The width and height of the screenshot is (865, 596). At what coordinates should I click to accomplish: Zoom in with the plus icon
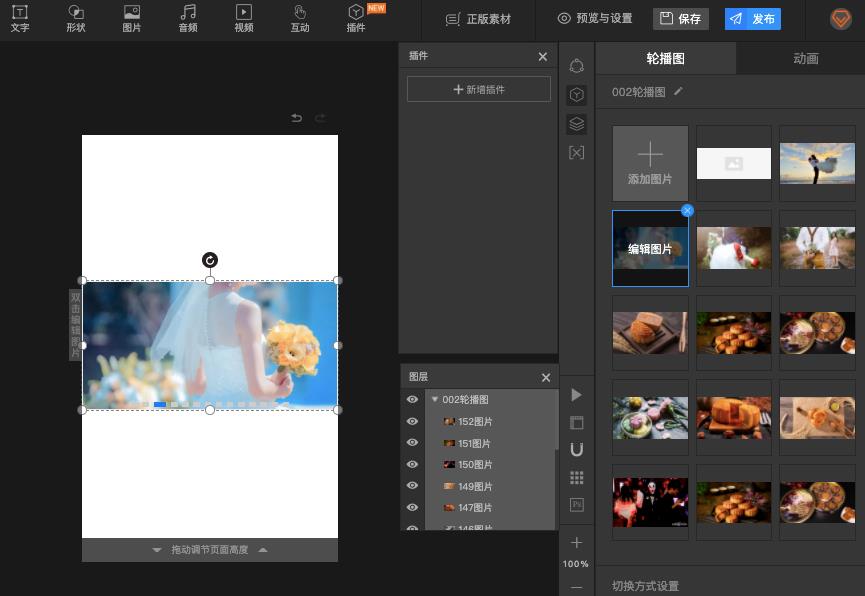pyautogui.click(x=576, y=543)
